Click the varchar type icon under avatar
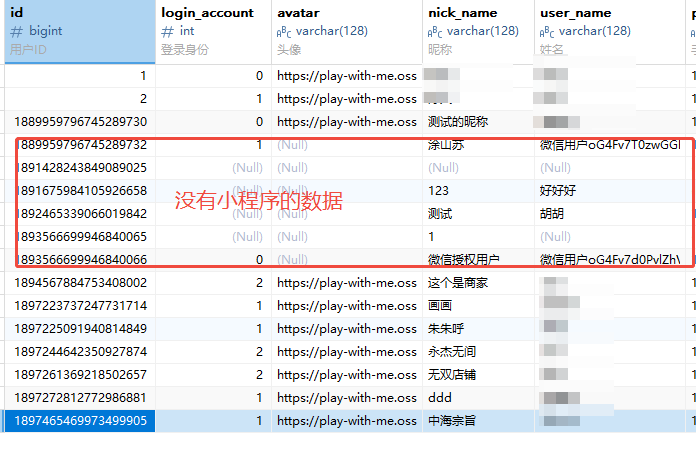The height and width of the screenshot is (454, 696). coord(284,31)
